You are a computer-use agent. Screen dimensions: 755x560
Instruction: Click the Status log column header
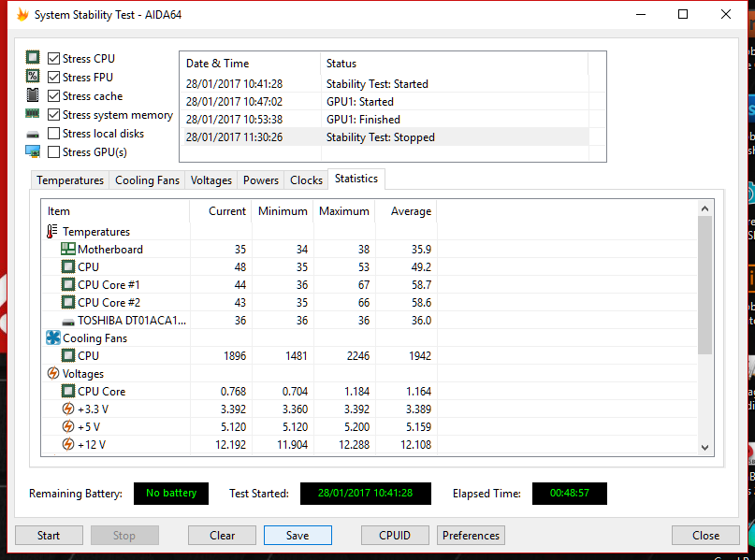click(x=454, y=64)
